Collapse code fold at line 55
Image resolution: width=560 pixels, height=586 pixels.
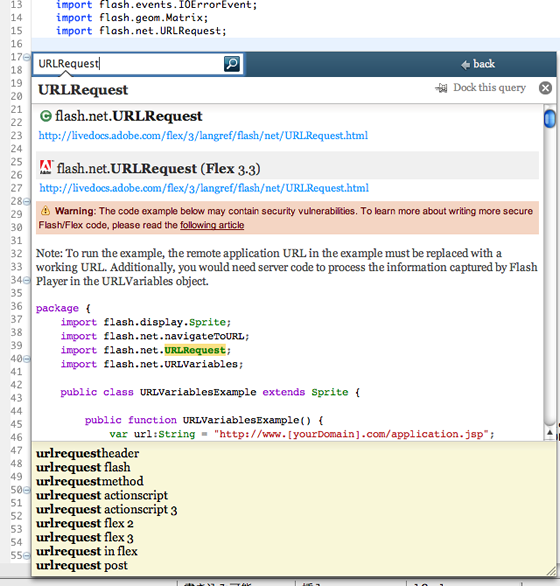(27, 556)
